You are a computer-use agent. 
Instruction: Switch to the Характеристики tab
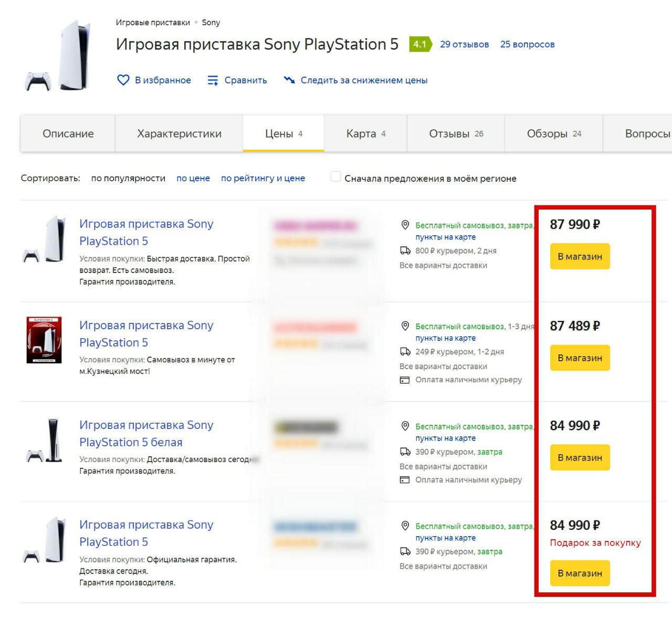(179, 133)
